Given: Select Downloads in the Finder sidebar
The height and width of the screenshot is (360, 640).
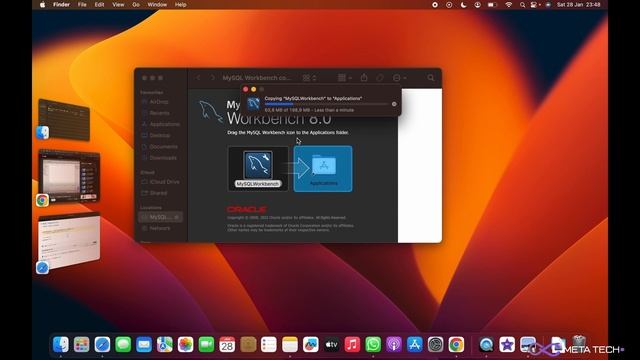Looking at the screenshot, I should point(160,158).
